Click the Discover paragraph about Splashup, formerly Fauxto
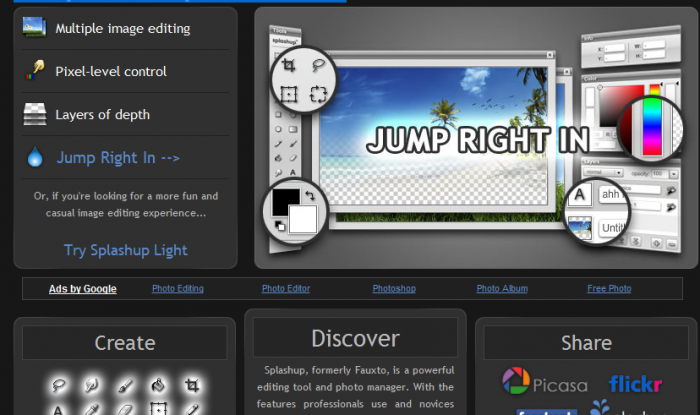The height and width of the screenshot is (415, 700). [x=355, y=387]
